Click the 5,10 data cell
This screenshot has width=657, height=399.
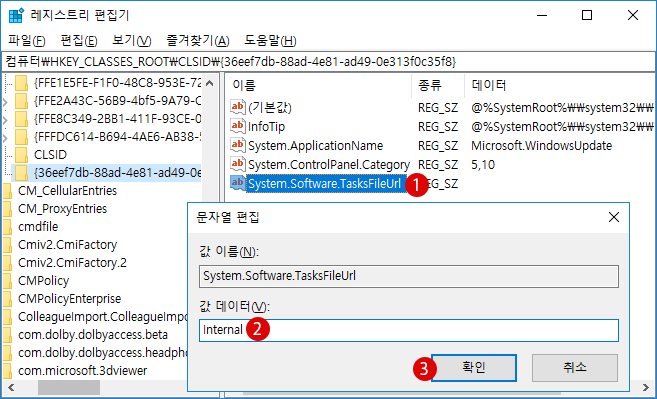click(483, 164)
